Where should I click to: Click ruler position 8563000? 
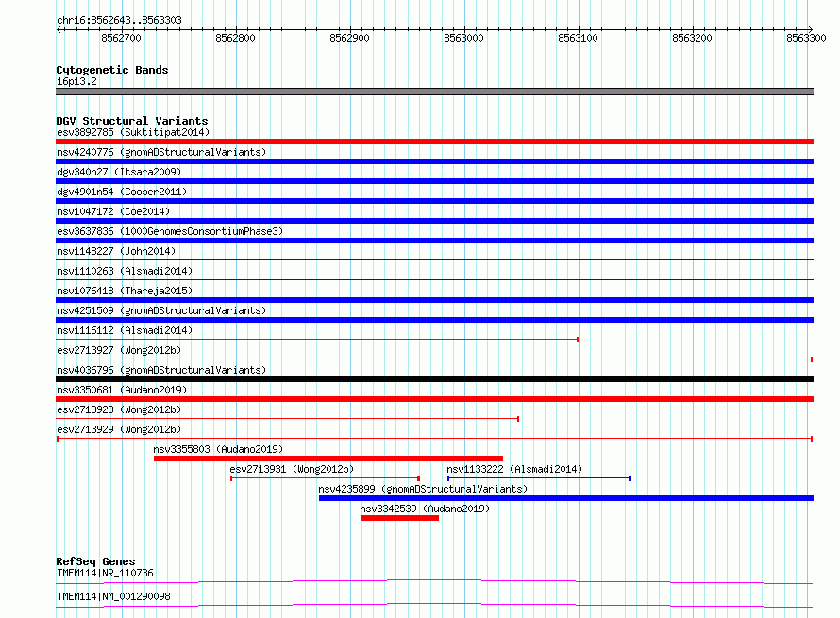[463, 38]
